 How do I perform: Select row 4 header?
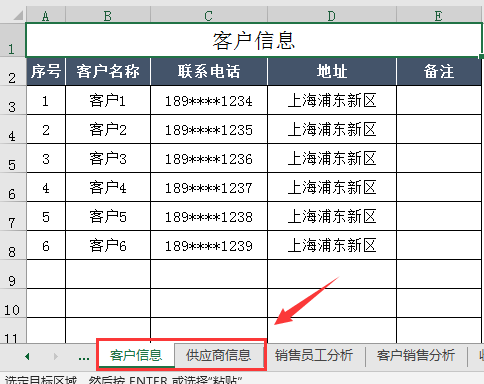click(12, 130)
